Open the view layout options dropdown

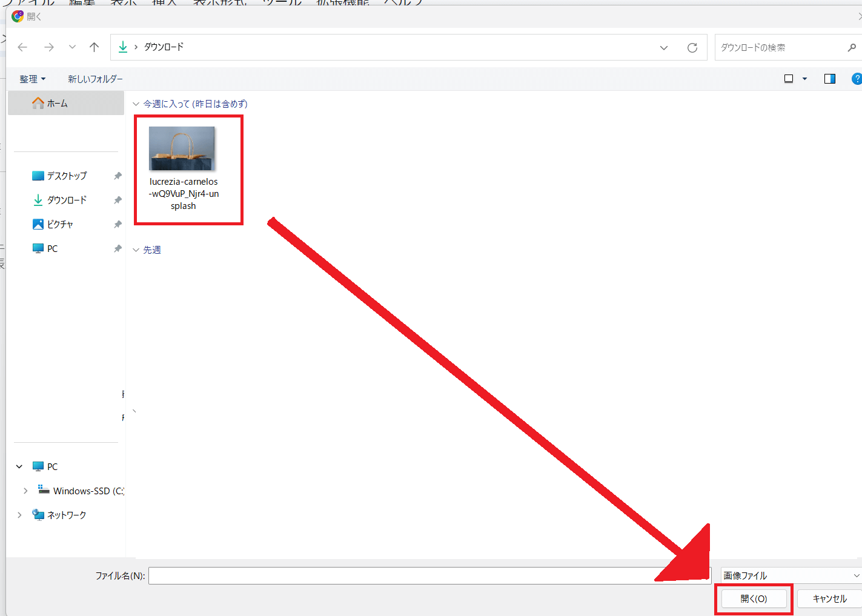pos(804,79)
